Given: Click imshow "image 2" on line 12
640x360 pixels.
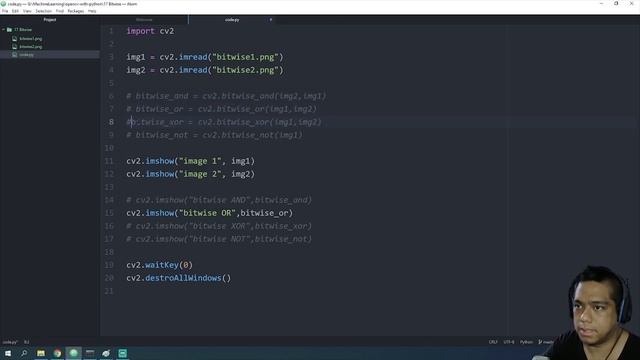Looking at the screenshot, I should pyautogui.click(x=190, y=174).
